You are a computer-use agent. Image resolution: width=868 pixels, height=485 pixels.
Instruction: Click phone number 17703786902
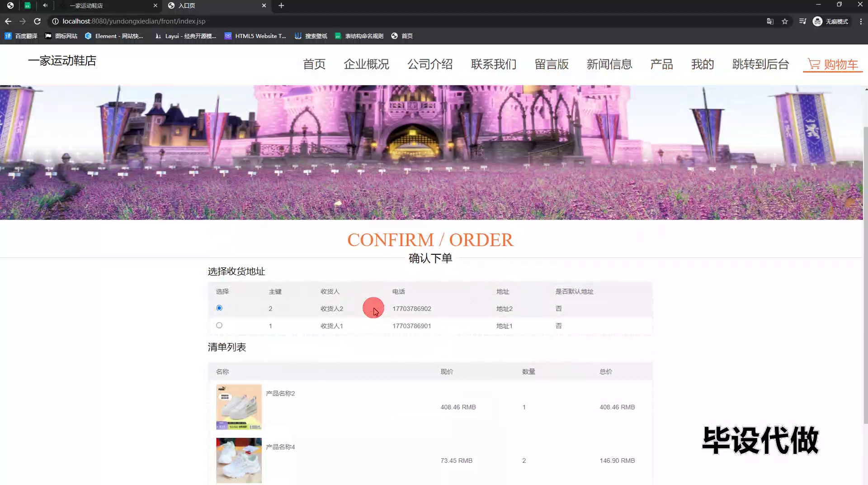[411, 309]
